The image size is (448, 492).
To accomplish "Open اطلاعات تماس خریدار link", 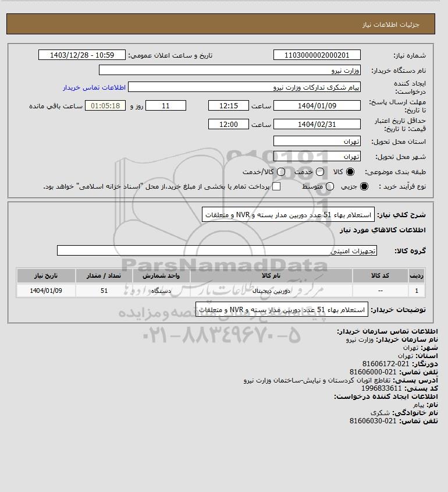I will (94, 87).
